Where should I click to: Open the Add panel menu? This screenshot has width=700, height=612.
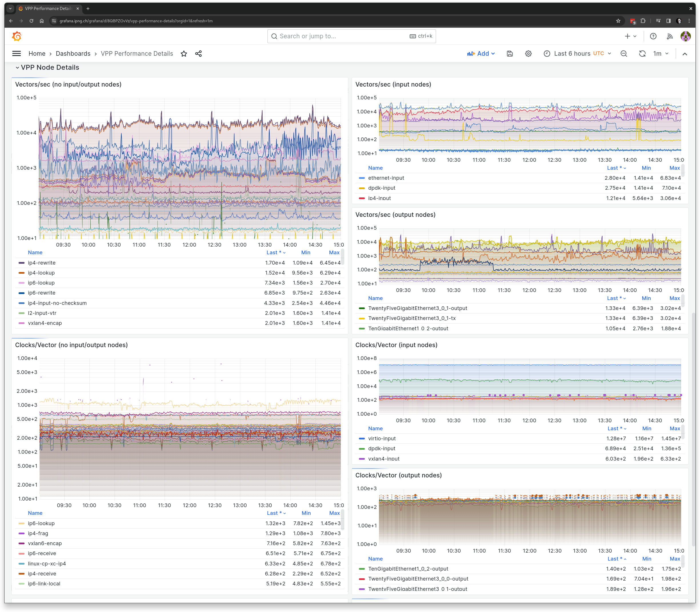tap(481, 54)
